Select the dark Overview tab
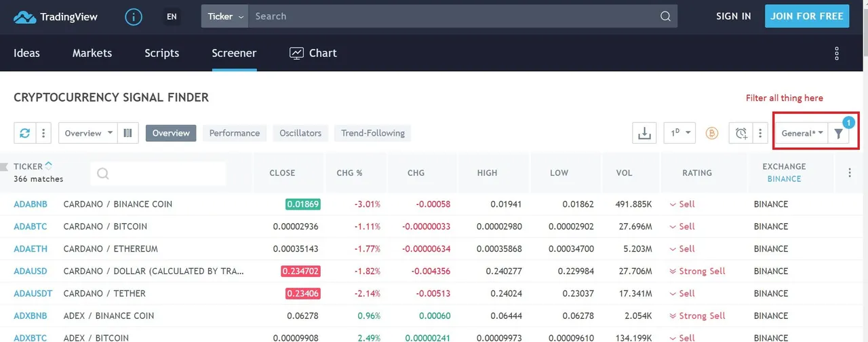 171,133
